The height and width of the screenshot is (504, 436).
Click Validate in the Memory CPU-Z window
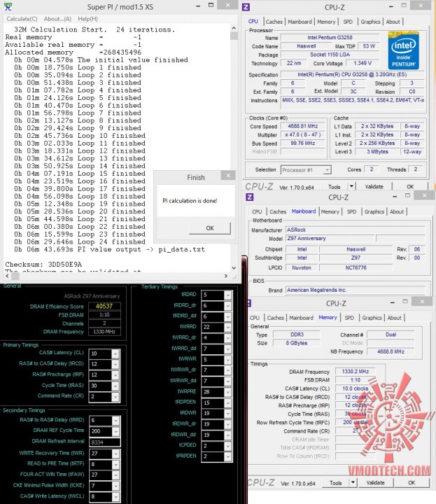[x=375, y=482]
